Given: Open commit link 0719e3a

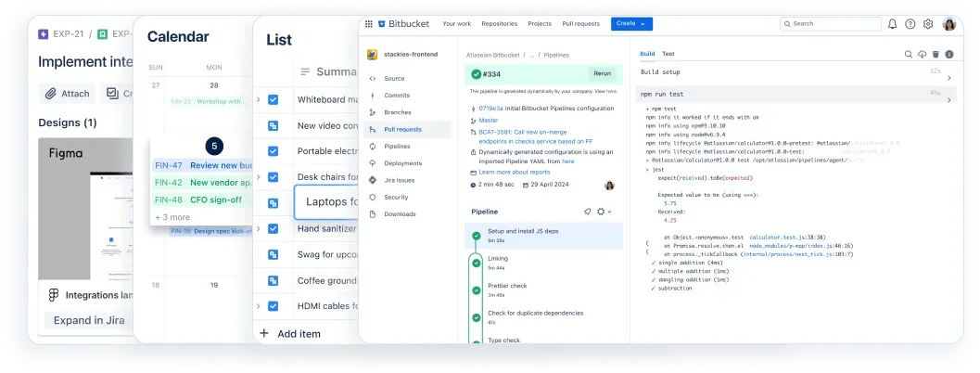Looking at the screenshot, I should [x=489, y=109].
